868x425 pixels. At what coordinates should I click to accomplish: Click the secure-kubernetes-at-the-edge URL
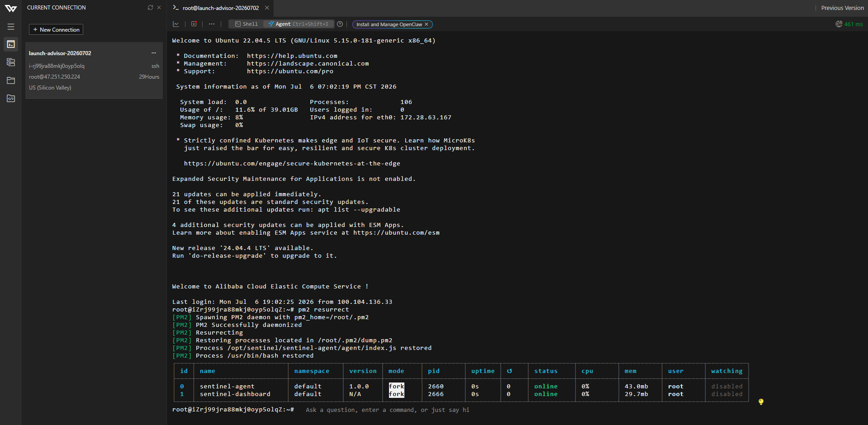coord(292,164)
